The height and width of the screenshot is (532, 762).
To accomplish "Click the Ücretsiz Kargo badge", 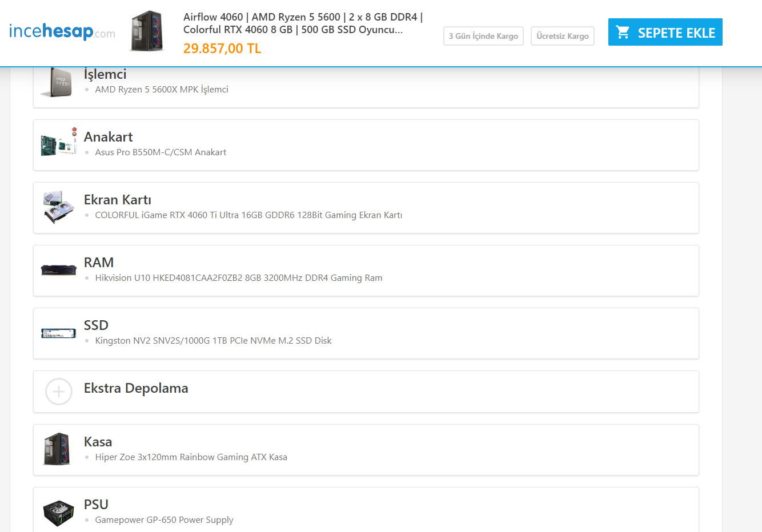I will (x=562, y=36).
